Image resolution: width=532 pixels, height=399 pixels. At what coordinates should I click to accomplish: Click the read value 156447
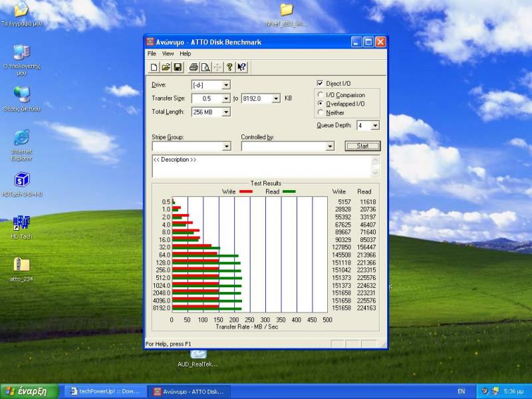tap(366, 247)
